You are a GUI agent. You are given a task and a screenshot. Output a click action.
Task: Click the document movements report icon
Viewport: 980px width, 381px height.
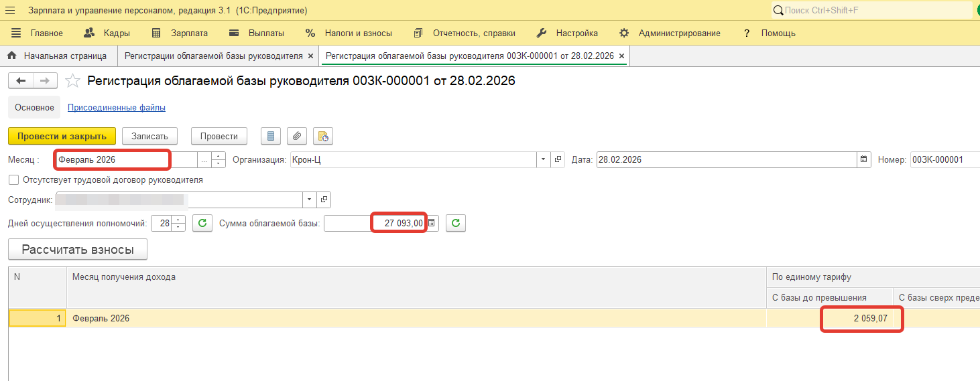pos(271,136)
